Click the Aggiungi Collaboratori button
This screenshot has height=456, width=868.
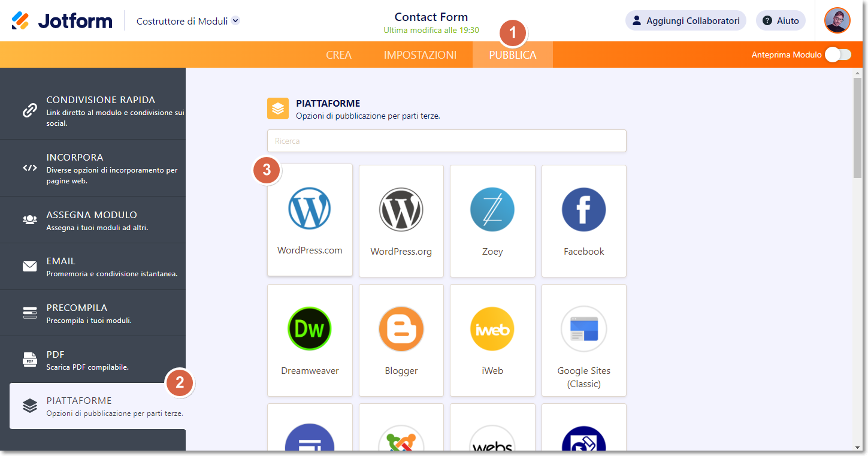[685, 20]
